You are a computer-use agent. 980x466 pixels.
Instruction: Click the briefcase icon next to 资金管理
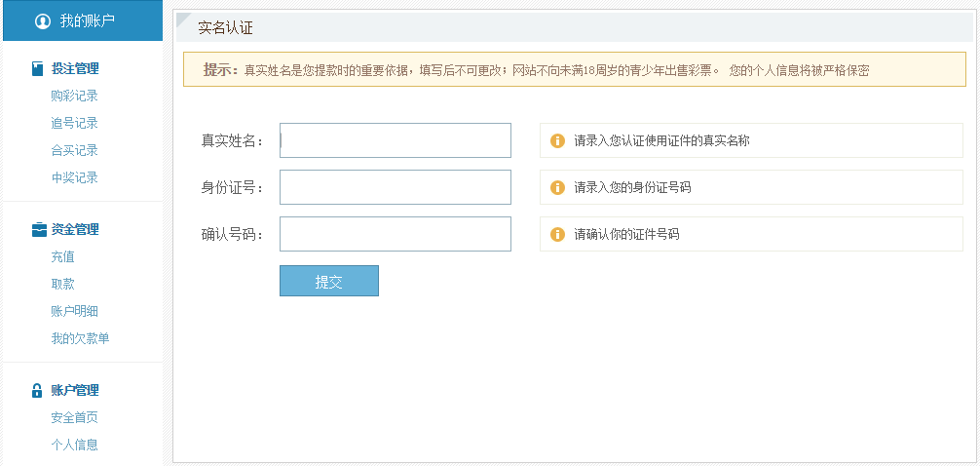[39, 229]
